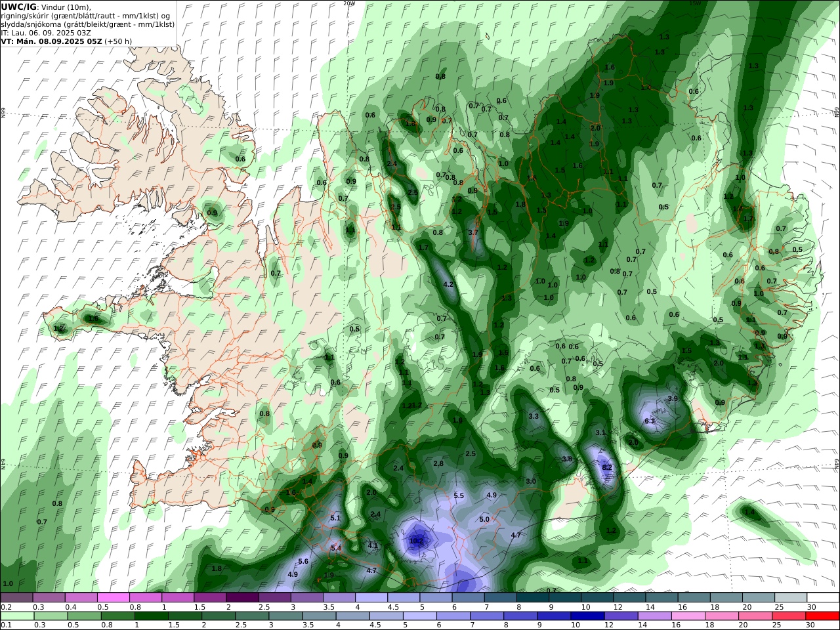Pick top-row dark teal swatch between 8 and 9
The width and height of the screenshot is (840, 630).
tap(533, 598)
